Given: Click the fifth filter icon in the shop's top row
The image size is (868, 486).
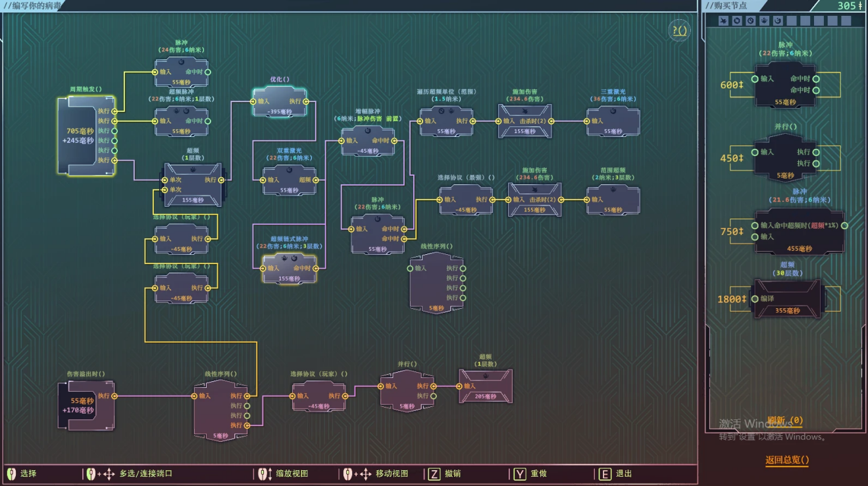Looking at the screenshot, I should (x=777, y=20).
